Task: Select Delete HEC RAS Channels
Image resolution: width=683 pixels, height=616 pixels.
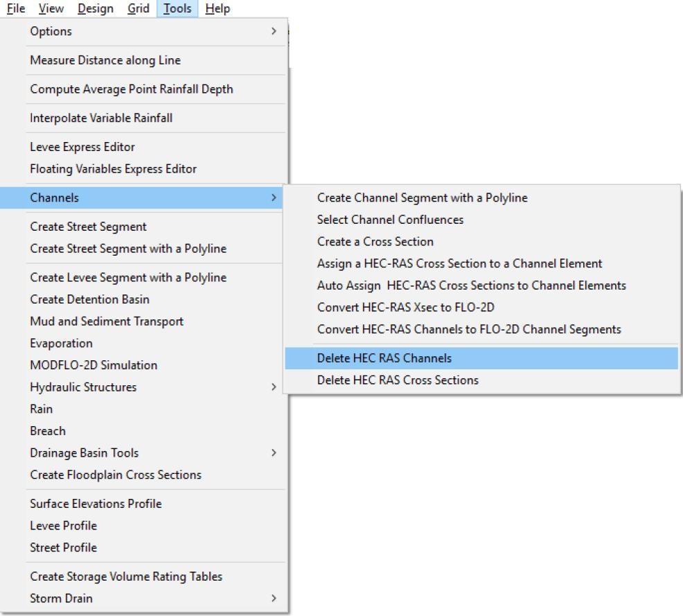Action: (x=384, y=358)
